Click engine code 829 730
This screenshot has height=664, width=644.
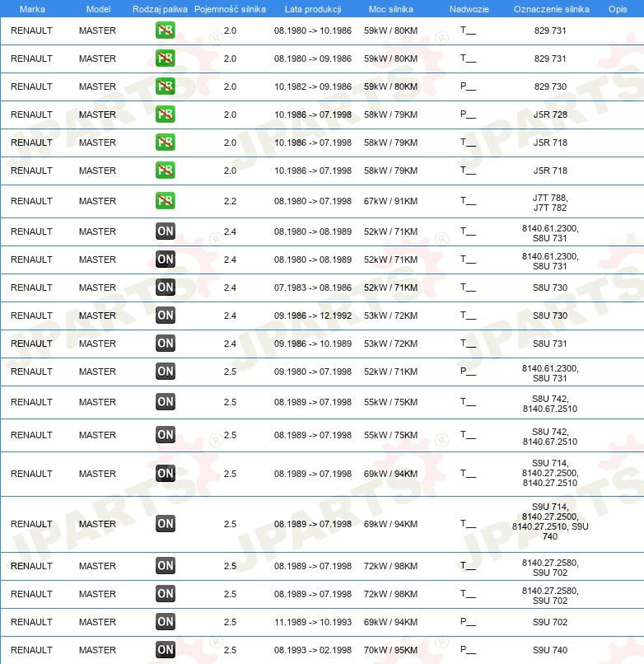pyautogui.click(x=550, y=87)
